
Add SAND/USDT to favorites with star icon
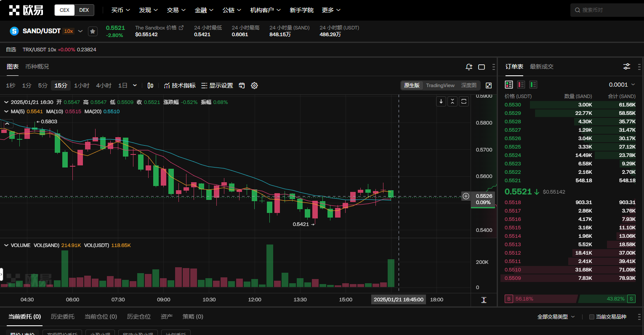93,31
